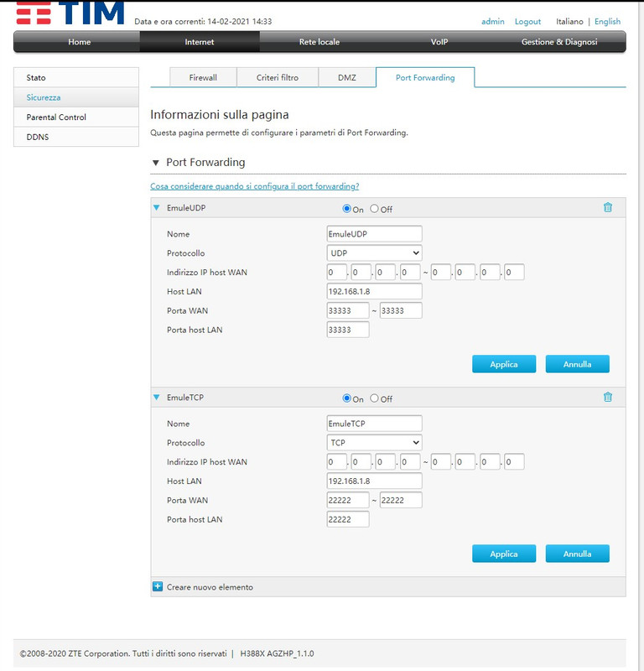This screenshot has width=644, height=671.
Task: Open Parental Control in the sidebar
Action: tap(76, 117)
